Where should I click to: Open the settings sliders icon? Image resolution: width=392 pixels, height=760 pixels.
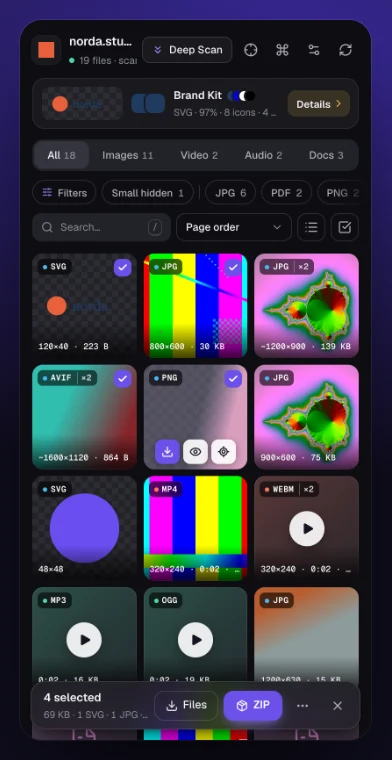pyautogui.click(x=314, y=50)
